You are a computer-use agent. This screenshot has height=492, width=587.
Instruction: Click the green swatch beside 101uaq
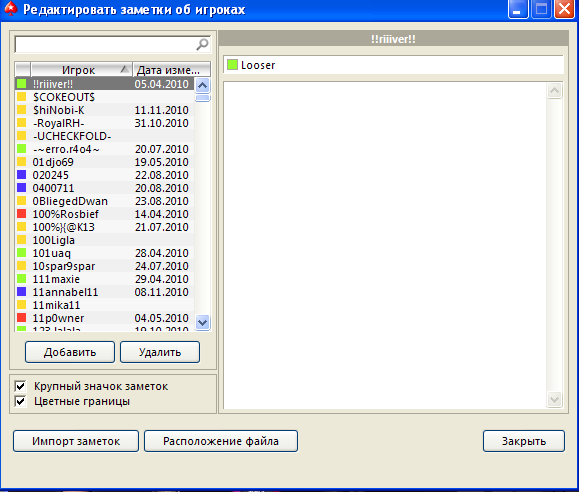click(22, 253)
